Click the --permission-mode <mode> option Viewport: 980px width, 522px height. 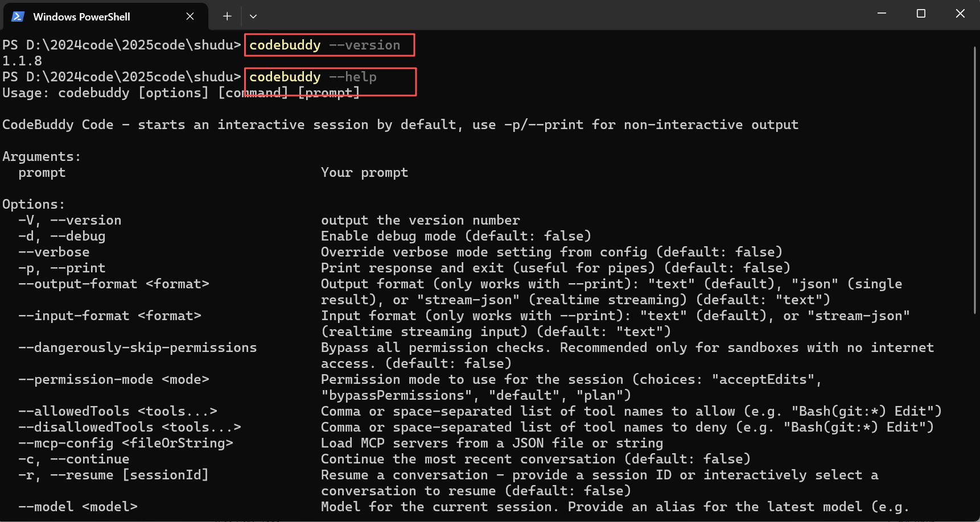(113, 379)
